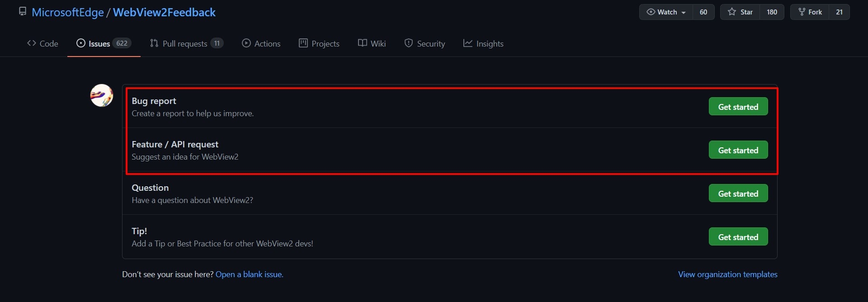Get started with Tip! template

tap(738, 237)
